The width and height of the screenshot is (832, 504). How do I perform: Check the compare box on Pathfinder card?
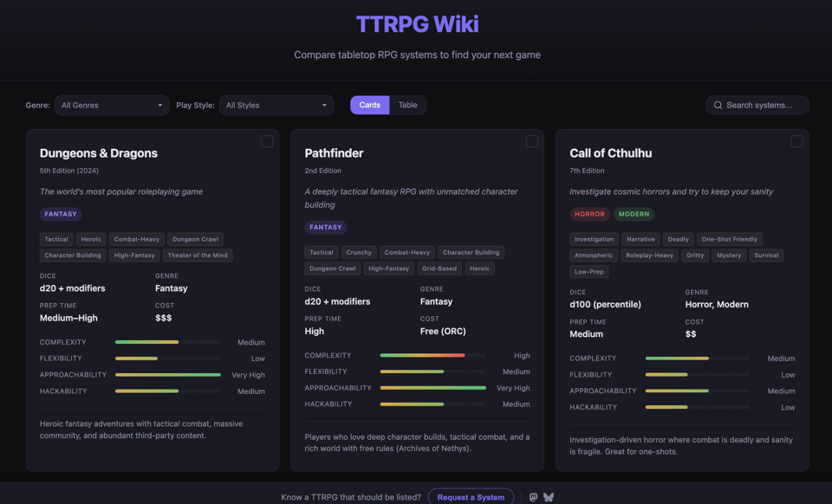(532, 141)
